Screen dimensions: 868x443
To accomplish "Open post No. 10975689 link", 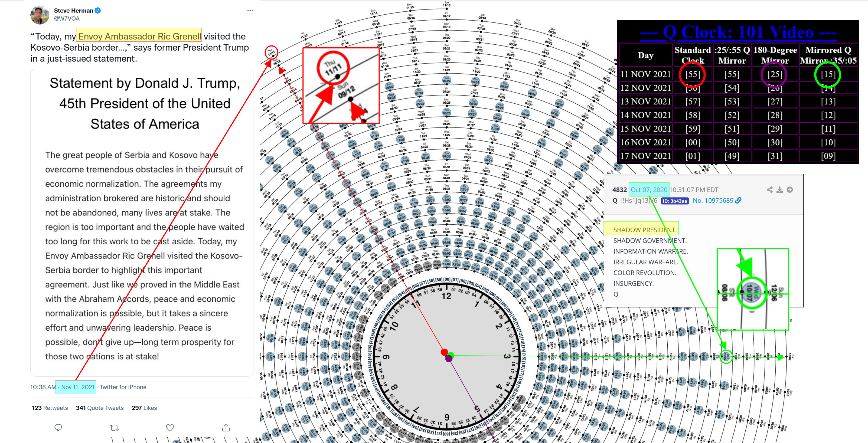I will click(x=713, y=201).
